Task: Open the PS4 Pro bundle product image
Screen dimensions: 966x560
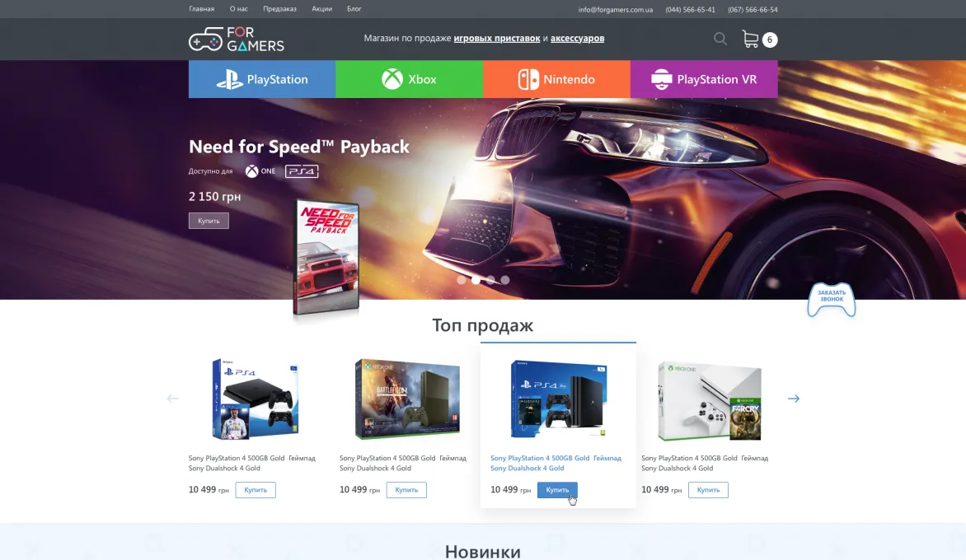Action: (558, 399)
